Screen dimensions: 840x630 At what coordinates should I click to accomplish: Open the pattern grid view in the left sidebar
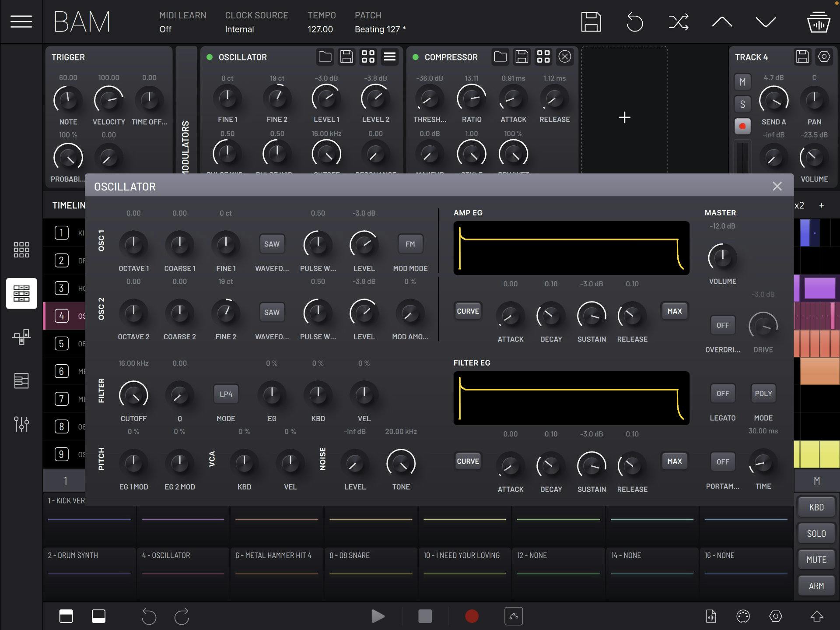coord(21,250)
